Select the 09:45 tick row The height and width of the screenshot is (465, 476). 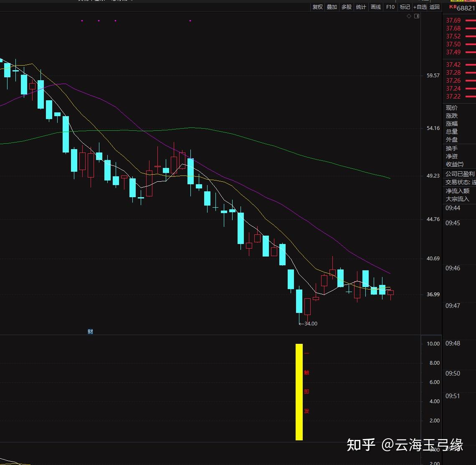[453, 223]
